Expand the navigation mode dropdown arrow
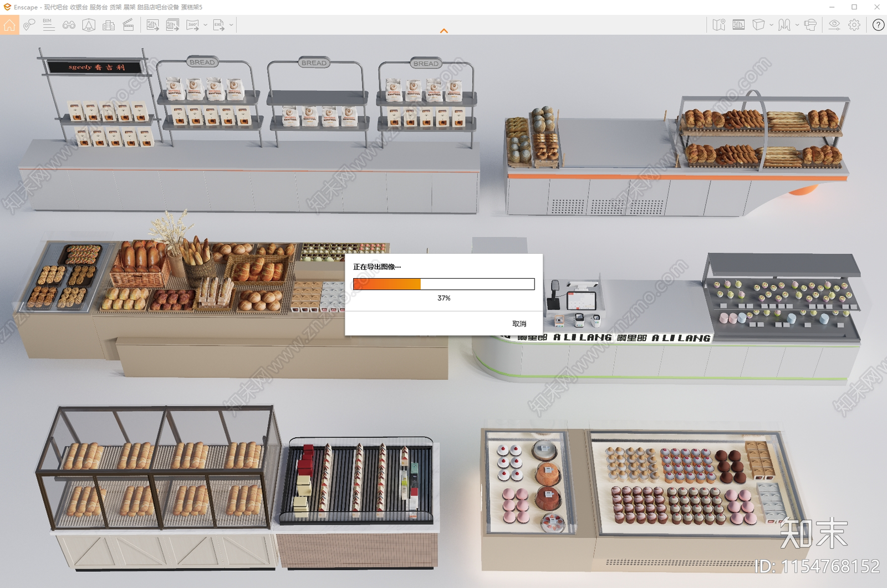 (x=797, y=25)
